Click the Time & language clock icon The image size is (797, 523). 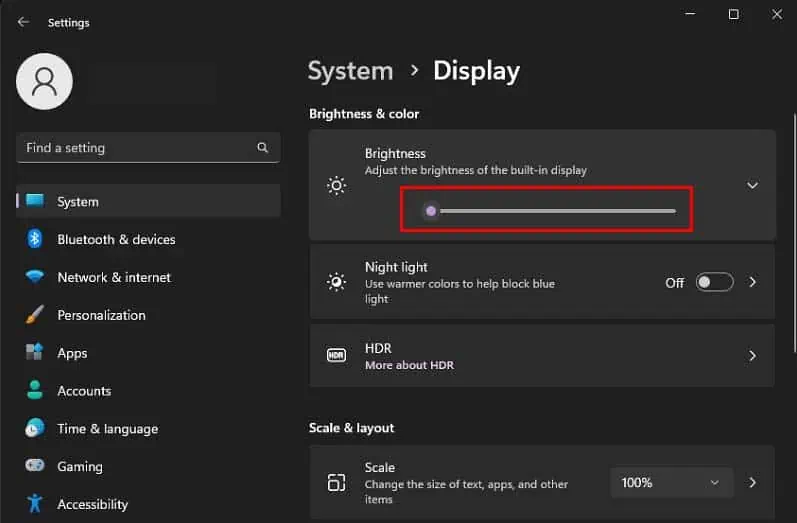35,428
